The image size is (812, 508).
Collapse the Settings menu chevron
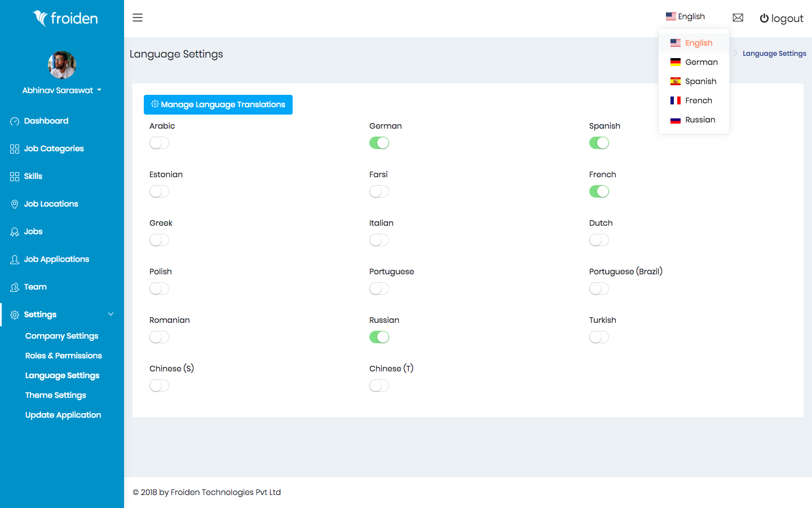tap(111, 314)
